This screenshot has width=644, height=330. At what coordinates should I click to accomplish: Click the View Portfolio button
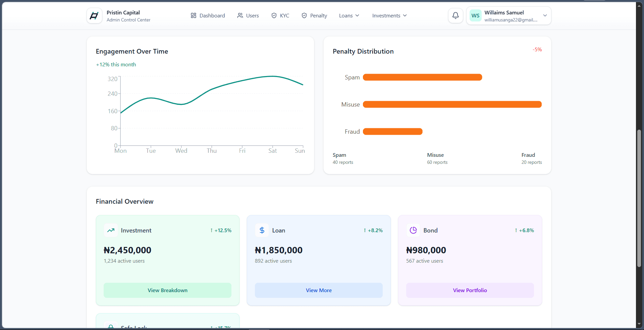tap(470, 290)
